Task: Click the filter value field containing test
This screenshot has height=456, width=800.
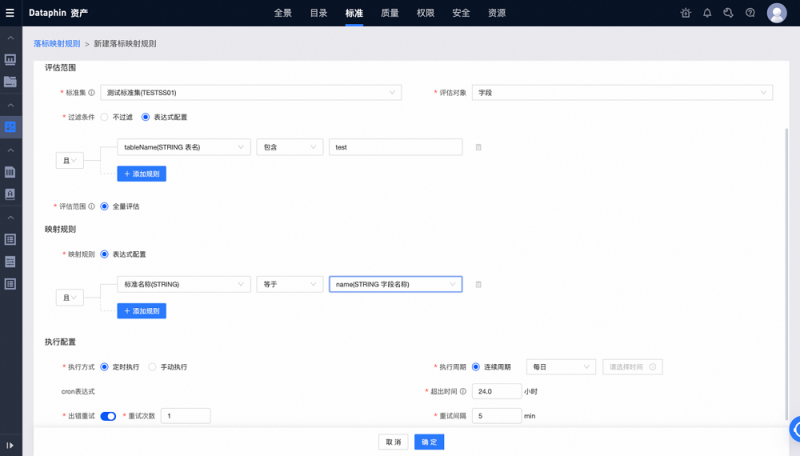Action: click(x=395, y=147)
